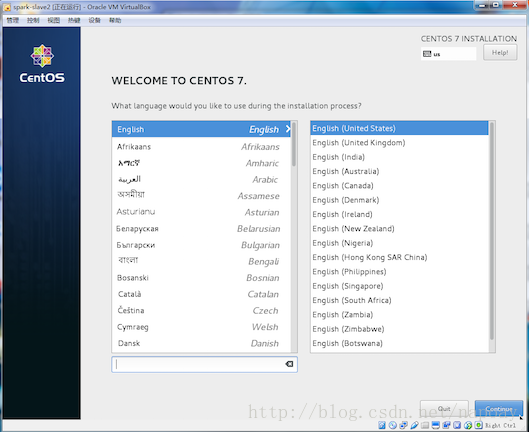The height and width of the screenshot is (432, 529).
Task: Click the VirtualBox title bar icon
Action: (7, 7)
